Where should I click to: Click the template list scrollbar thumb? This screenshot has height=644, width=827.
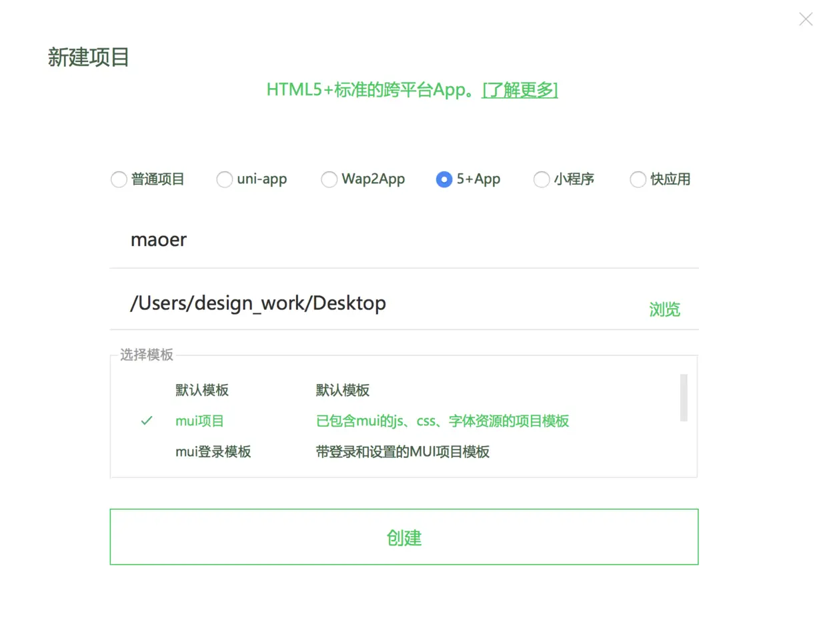point(684,398)
